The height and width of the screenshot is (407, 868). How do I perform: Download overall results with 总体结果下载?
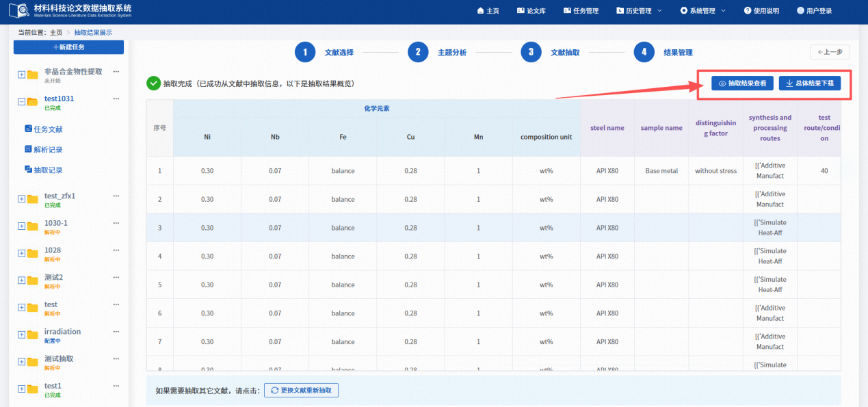coord(809,83)
